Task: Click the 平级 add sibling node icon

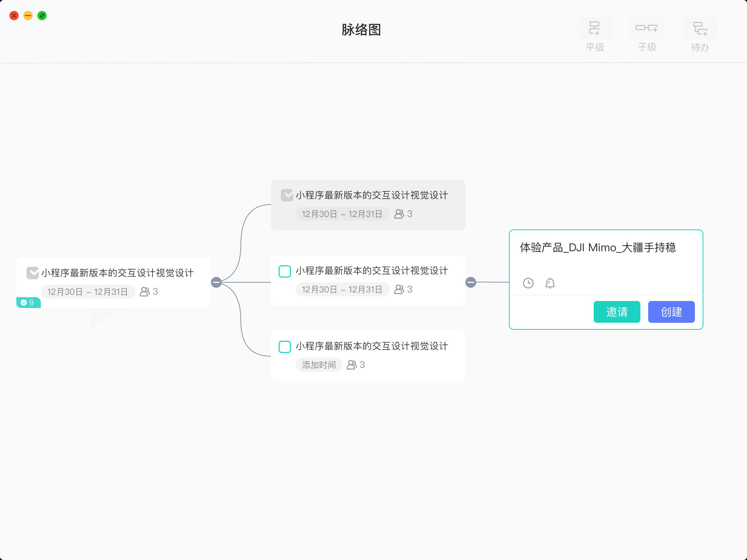Action: (594, 28)
